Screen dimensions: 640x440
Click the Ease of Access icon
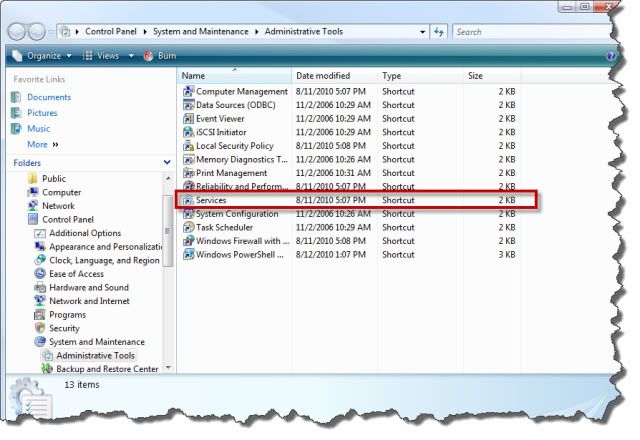[40, 273]
